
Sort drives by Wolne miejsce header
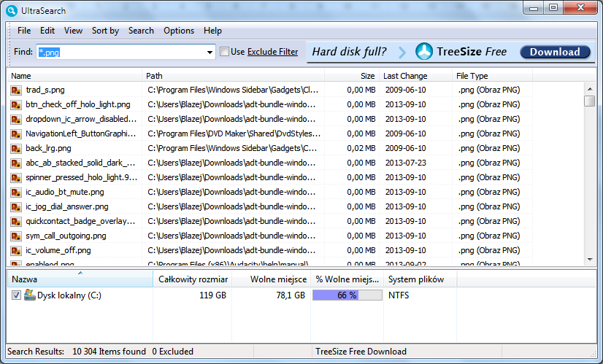click(272, 279)
